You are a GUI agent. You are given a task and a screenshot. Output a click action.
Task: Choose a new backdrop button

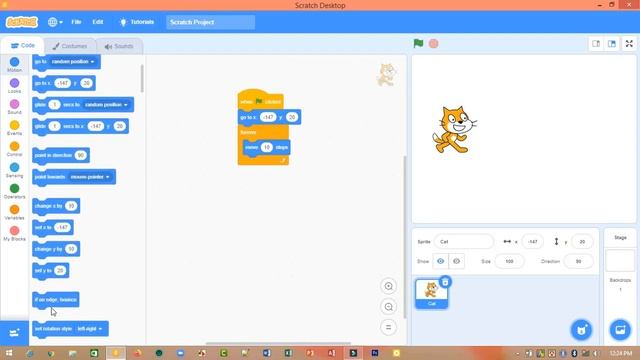620,330
